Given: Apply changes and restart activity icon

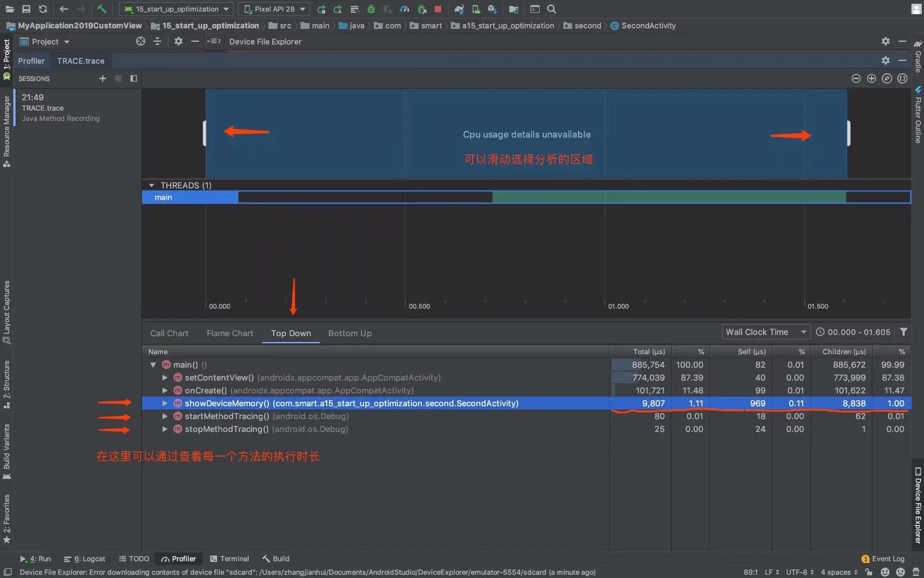Looking at the screenshot, I should 338,9.
